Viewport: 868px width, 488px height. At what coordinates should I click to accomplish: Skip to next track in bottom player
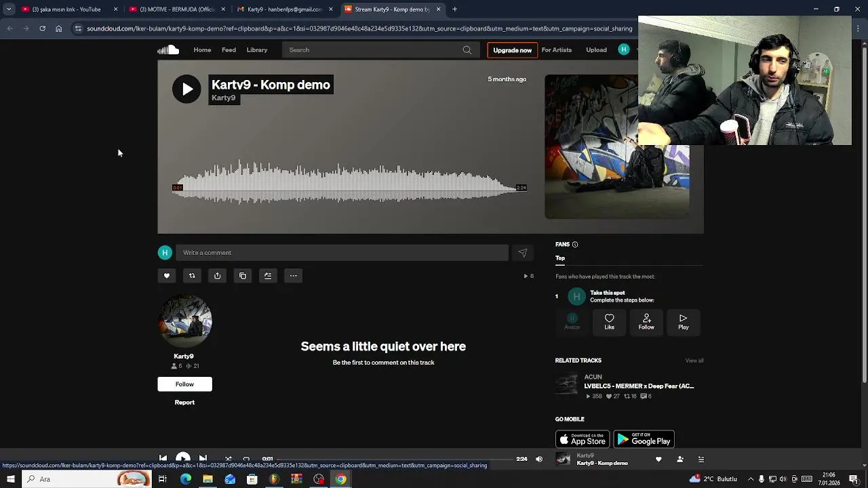click(x=203, y=459)
